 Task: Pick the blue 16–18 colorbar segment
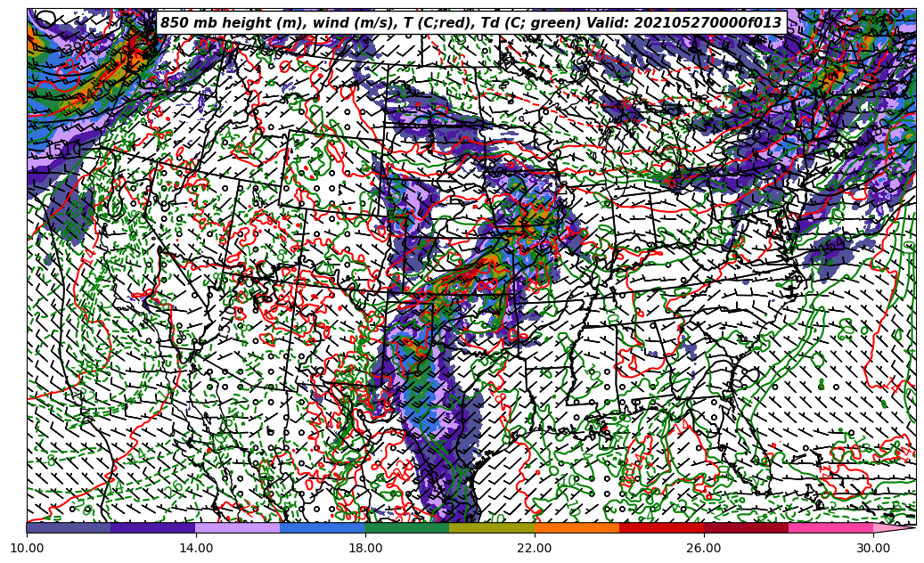(x=323, y=527)
